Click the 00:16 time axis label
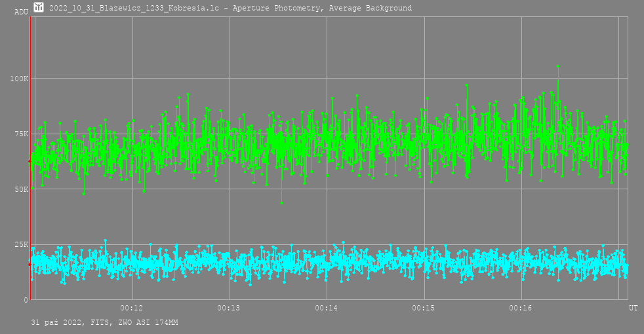This screenshot has height=334, width=644. tap(520, 308)
